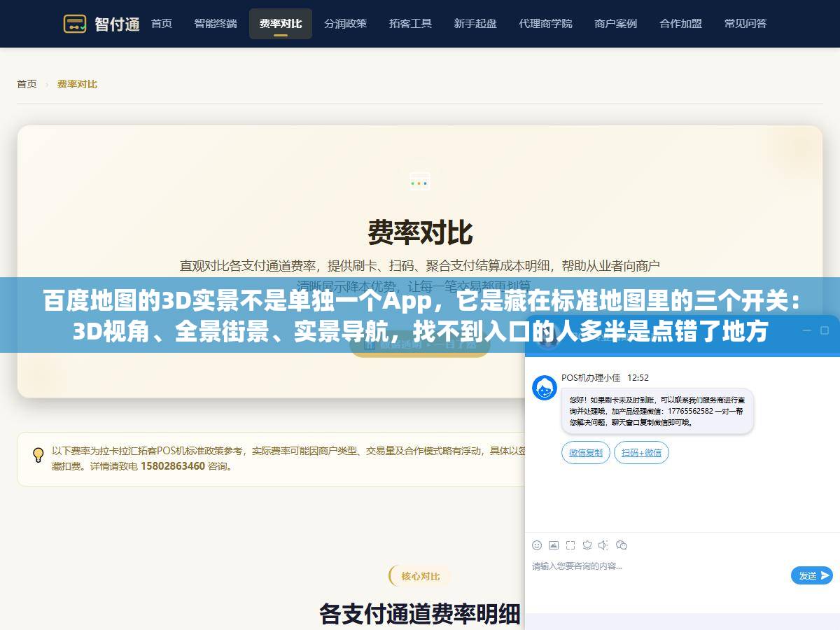This screenshot has height=630, width=840.
Task: Open the 首页 nav item
Action: coord(162,24)
